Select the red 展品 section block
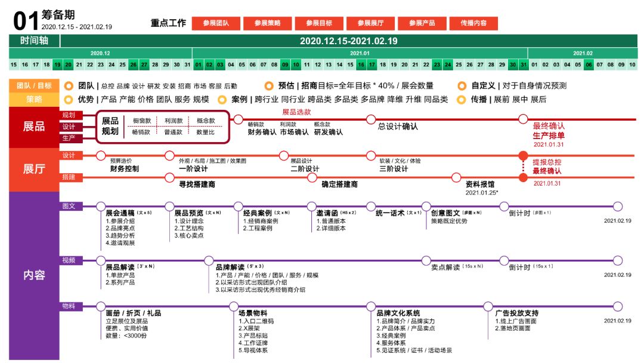 34,127
